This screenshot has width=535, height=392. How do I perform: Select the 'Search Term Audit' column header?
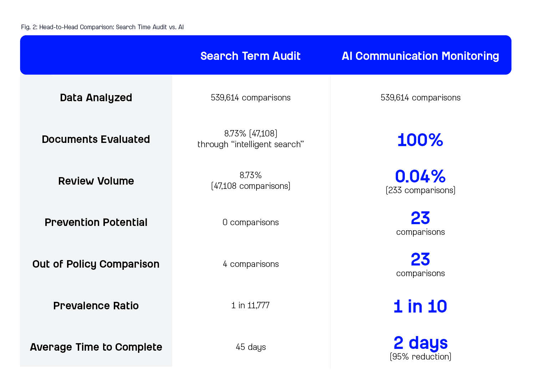(250, 56)
